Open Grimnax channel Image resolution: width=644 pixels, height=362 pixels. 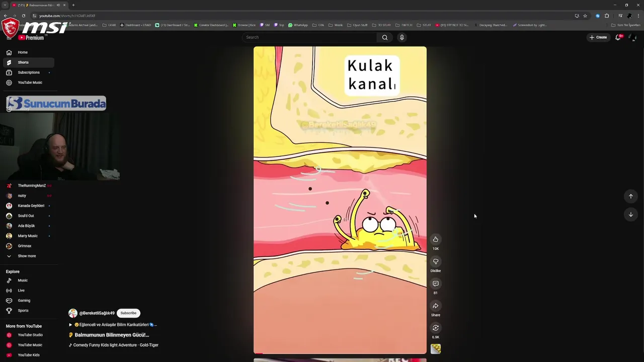pyautogui.click(x=28, y=246)
